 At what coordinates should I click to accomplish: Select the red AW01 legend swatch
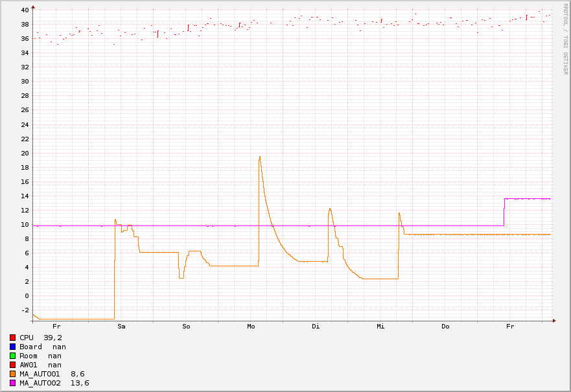pos(13,365)
